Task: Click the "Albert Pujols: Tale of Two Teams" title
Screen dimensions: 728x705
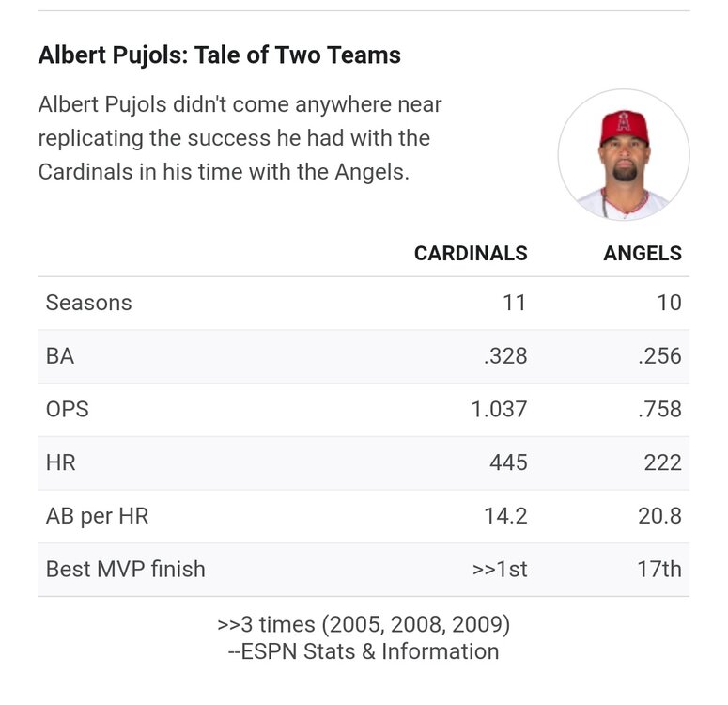Action: (x=219, y=55)
